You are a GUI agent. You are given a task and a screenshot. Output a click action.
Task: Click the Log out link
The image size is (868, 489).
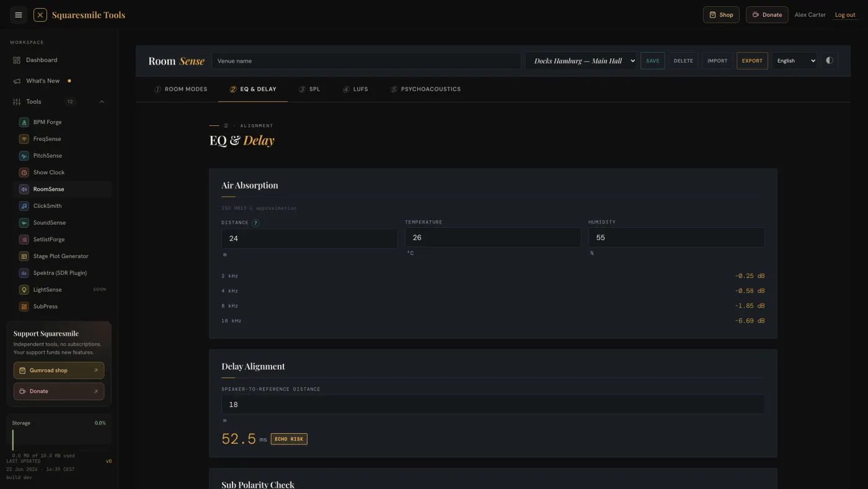(x=845, y=15)
